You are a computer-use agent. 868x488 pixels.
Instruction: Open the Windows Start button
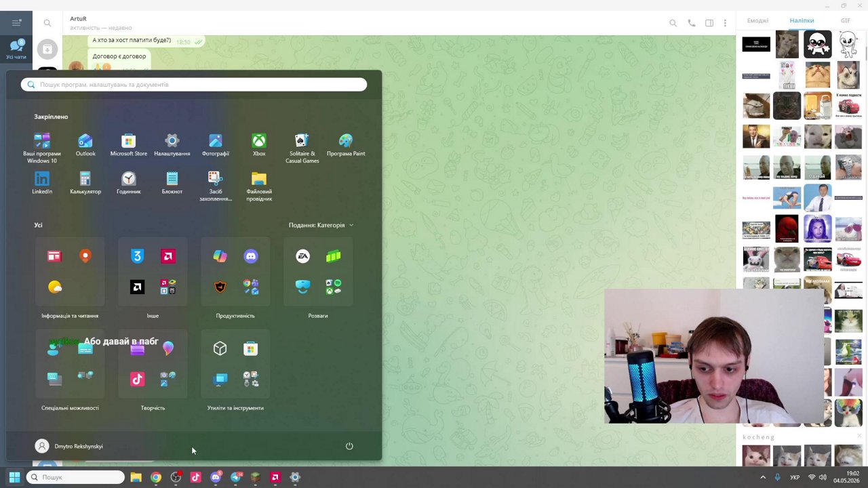[14, 477]
